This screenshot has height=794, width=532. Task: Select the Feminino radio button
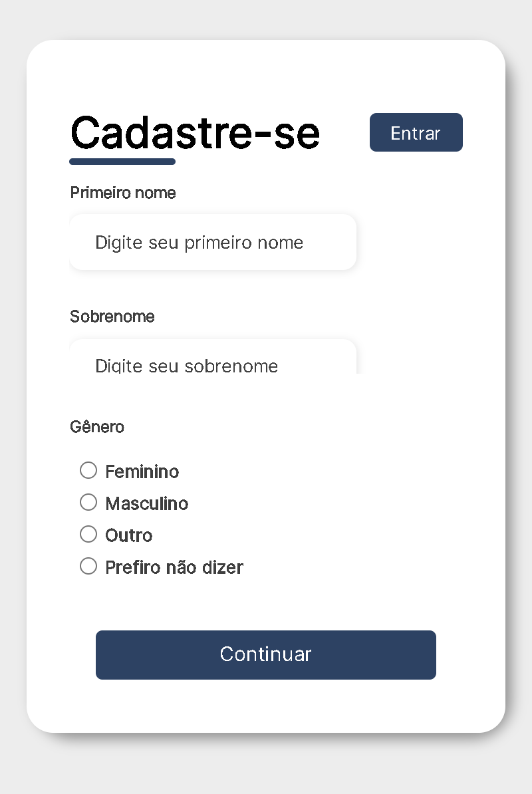pyautogui.click(x=88, y=470)
